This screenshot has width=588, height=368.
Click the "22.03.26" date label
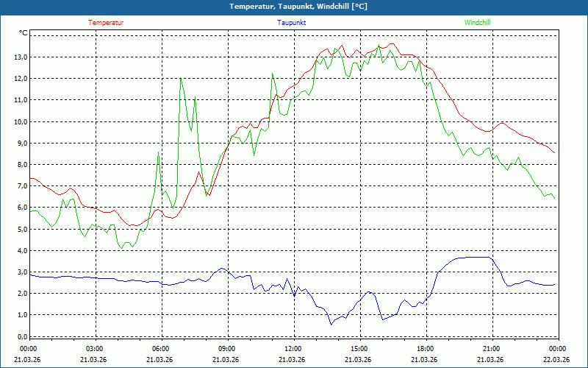pyautogui.click(x=556, y=360)
